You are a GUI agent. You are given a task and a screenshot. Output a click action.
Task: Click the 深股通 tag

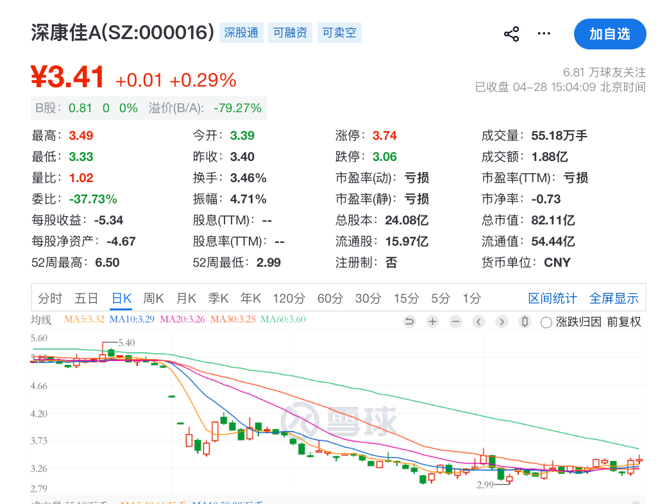(x=241, y=33)
